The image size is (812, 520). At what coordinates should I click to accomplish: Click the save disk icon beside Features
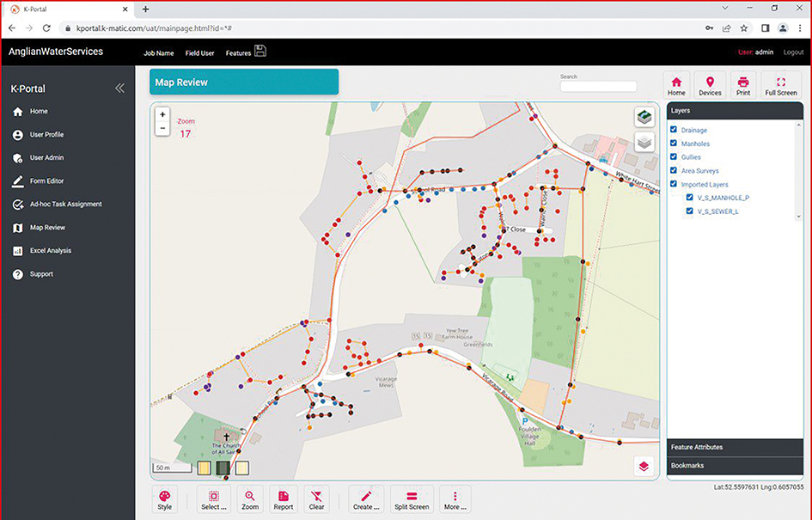(x=260, y=52)
